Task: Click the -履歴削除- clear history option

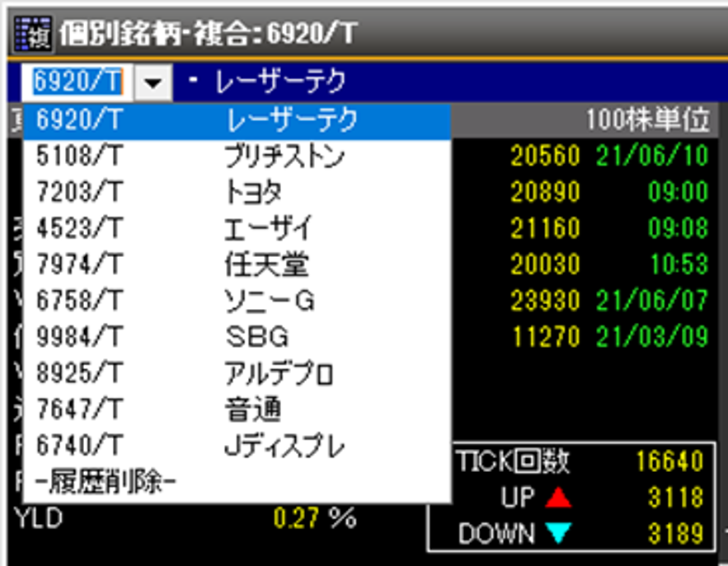Action: tap(237, 483)
